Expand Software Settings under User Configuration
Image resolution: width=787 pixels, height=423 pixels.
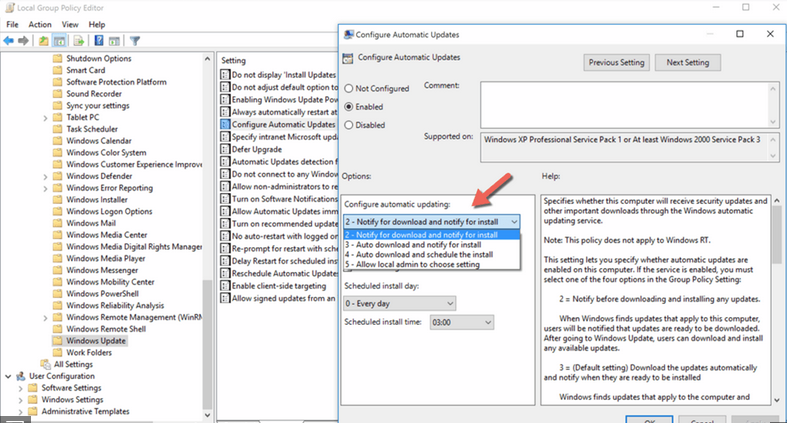21,388
